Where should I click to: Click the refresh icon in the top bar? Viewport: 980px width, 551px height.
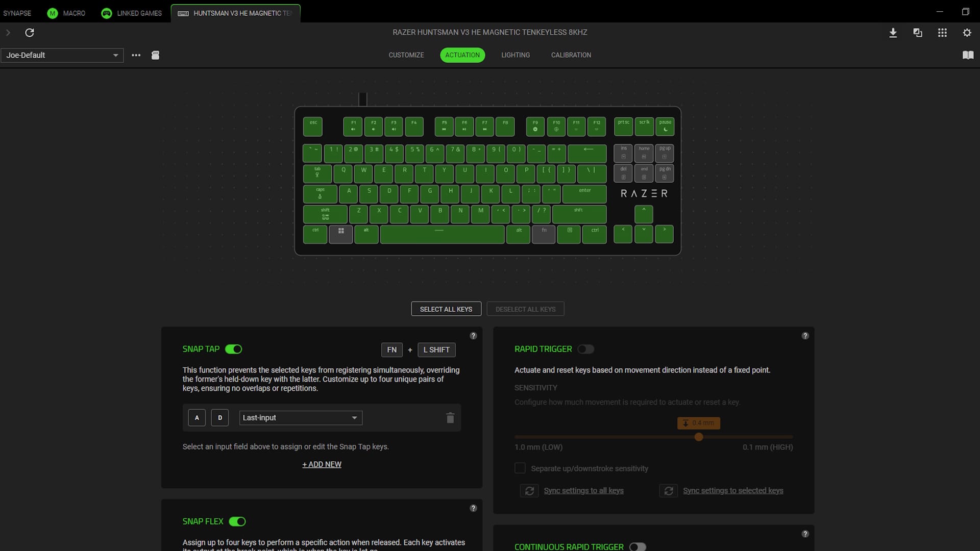(30, 33)
